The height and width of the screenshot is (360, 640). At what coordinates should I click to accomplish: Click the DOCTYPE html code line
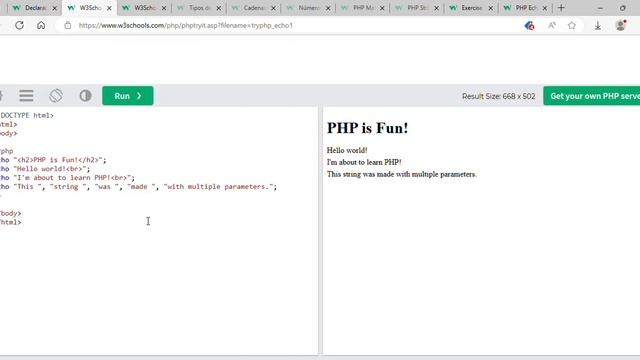click(27, 116)
